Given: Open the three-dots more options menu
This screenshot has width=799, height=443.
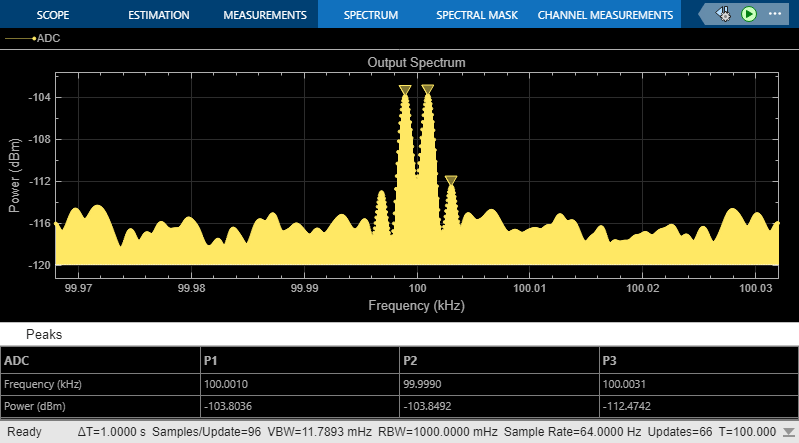Looking at the screenshot, I should 775,14.
